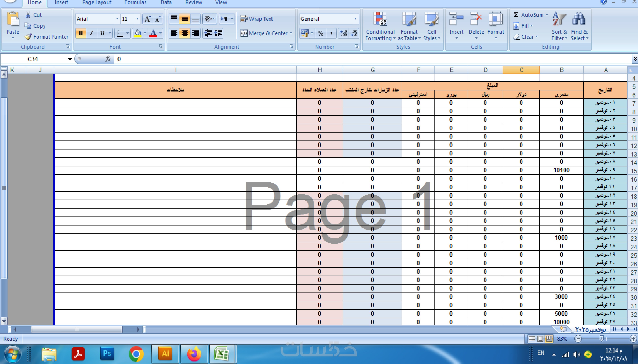This screenshot has height=364, width=638.
Task: Click the Conditional Formatting icon
Action: click(x=380, y=19)
